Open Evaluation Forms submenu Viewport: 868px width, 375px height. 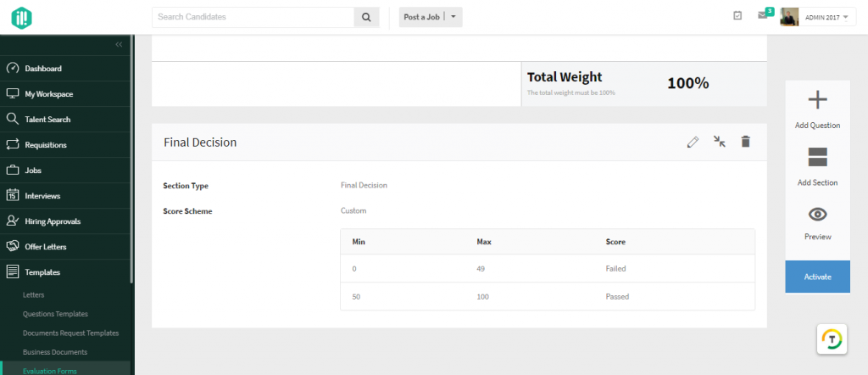coord(50,371)
